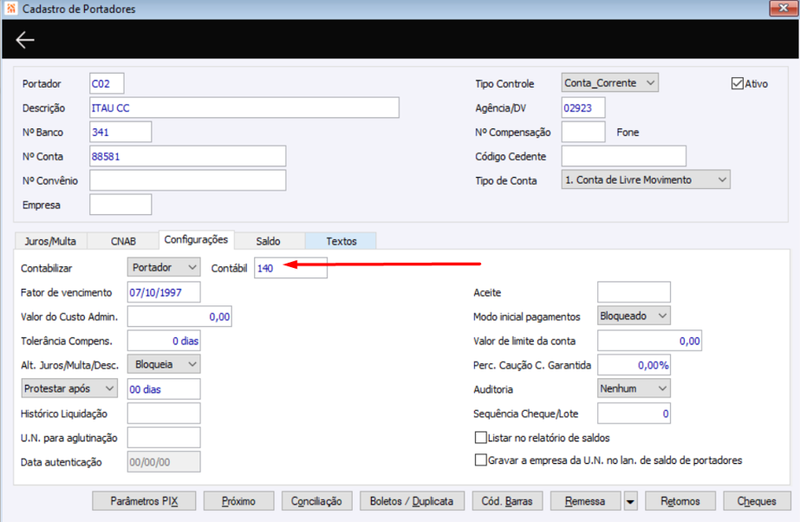Open the Textos tab

coord(341,241)
